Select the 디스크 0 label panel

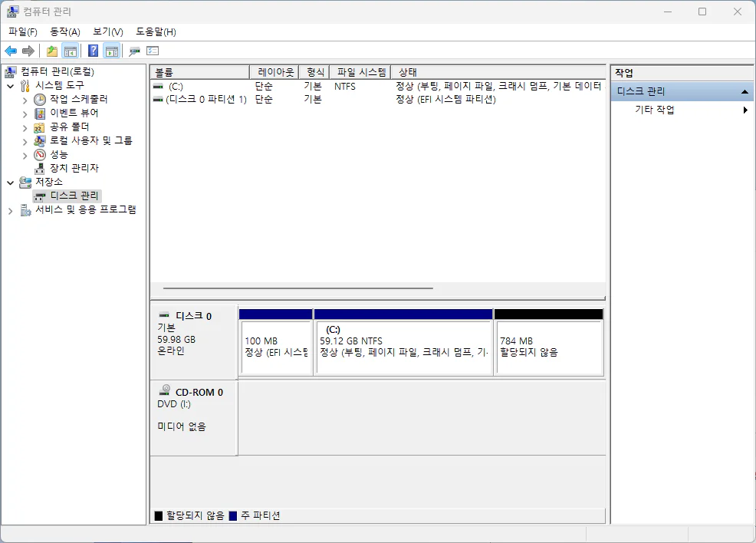[194, 341]
